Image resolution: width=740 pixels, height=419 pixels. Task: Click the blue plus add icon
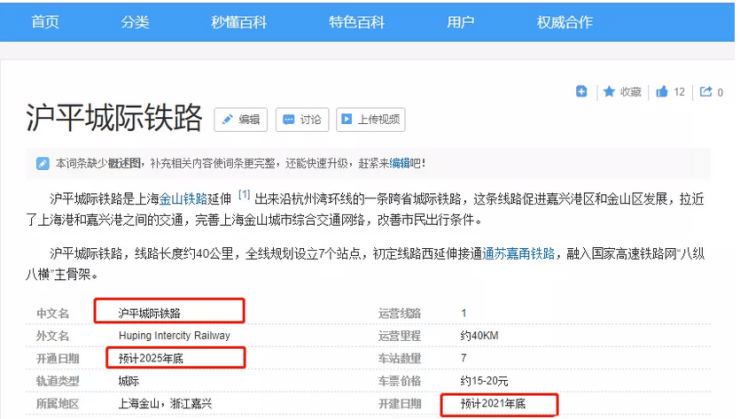point(581,92)
